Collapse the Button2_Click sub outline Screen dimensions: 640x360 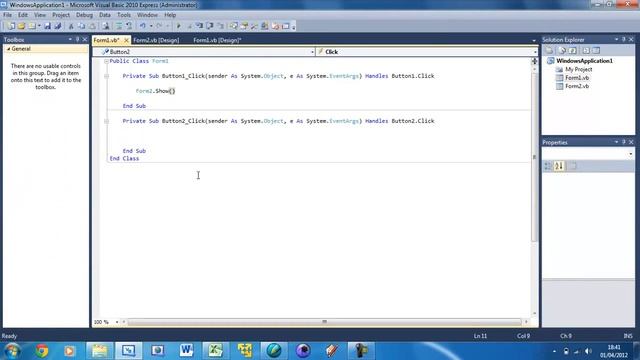coord(106,121)
